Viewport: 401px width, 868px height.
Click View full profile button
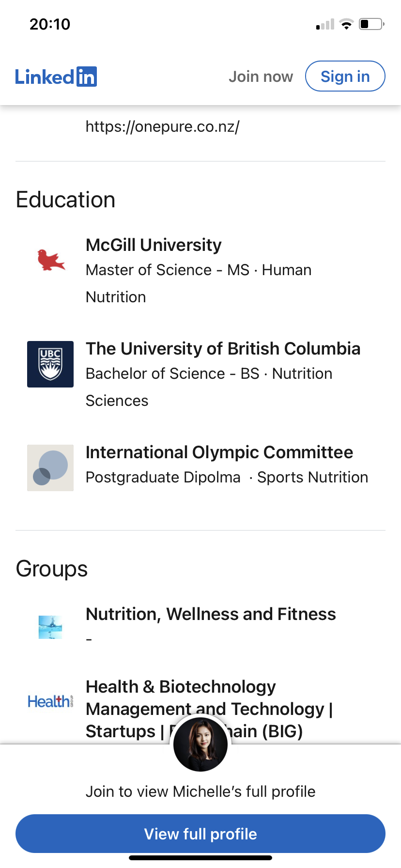200,834
